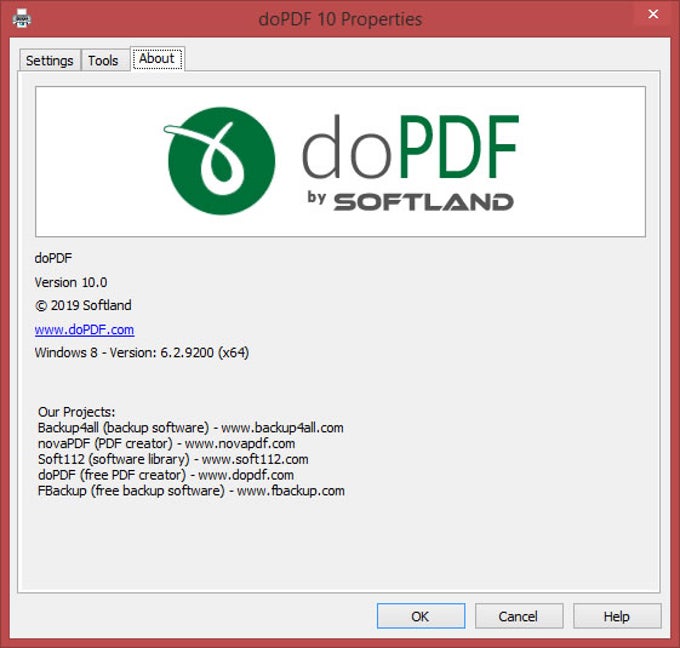Click the "by SOFTLAND" branding text
This screenshot has height=648, width=680.
click(x=410, y=202)
